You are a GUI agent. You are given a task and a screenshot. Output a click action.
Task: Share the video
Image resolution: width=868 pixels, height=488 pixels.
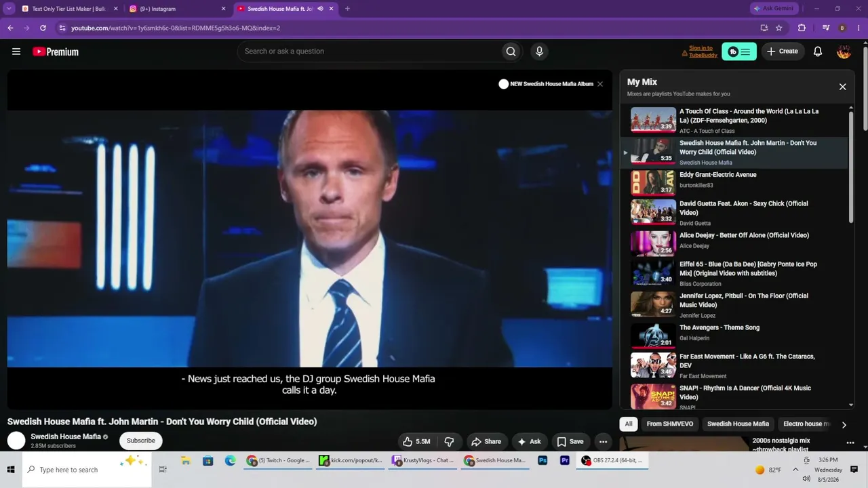click(x=486, y=441)
